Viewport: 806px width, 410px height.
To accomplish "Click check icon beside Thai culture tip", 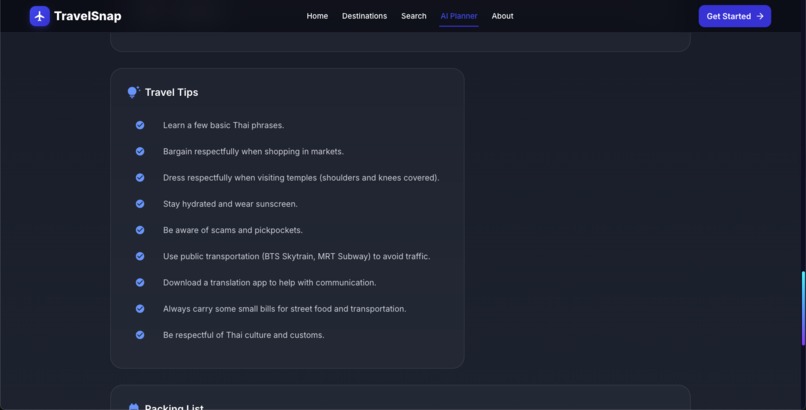I will [140, 335].
